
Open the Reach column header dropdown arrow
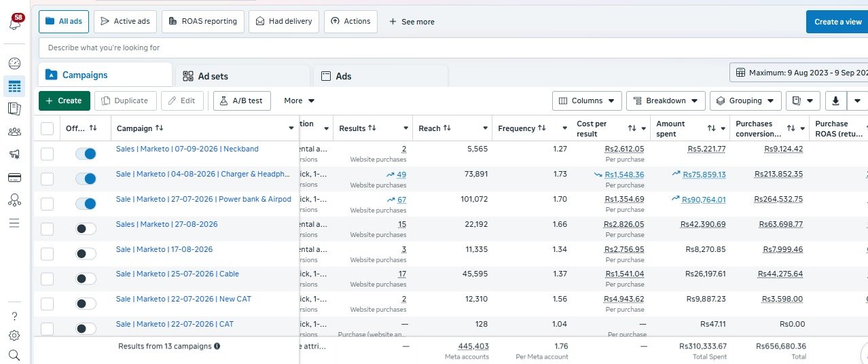(486, 128)
